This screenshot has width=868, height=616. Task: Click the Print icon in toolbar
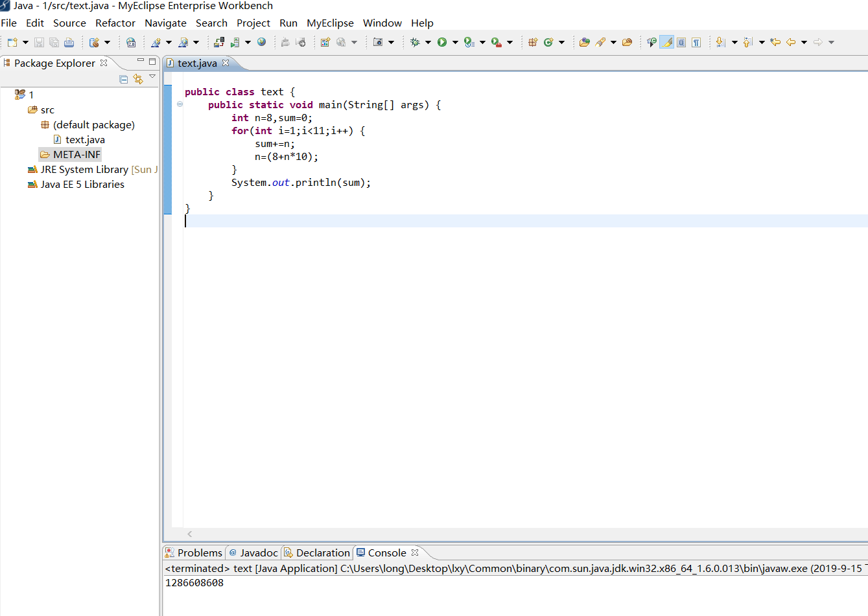click(x=69, y=42)
